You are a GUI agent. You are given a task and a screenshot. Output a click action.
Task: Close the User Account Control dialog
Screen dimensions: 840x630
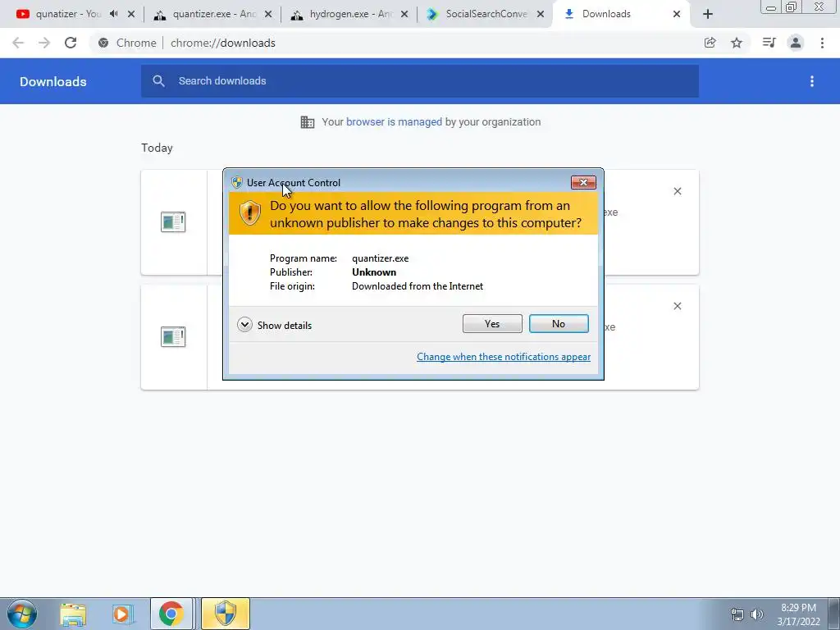point(583,183)
